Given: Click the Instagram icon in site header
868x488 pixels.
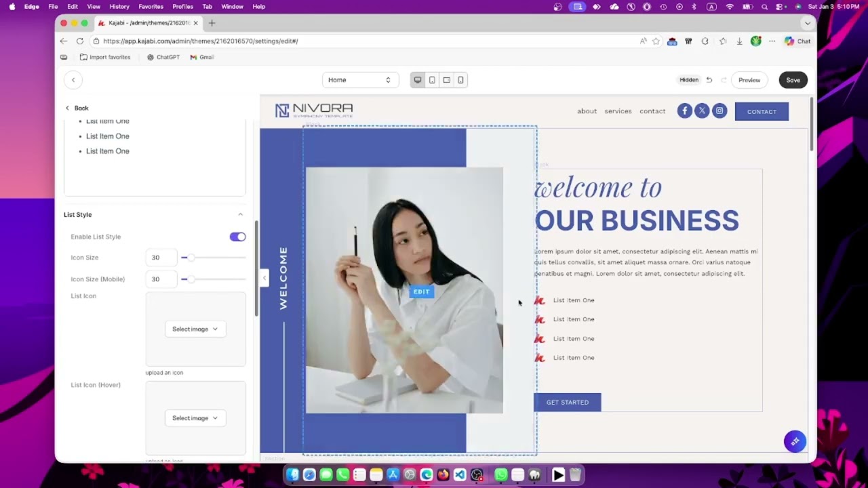Looking at the screenshot, I should 719,111.
